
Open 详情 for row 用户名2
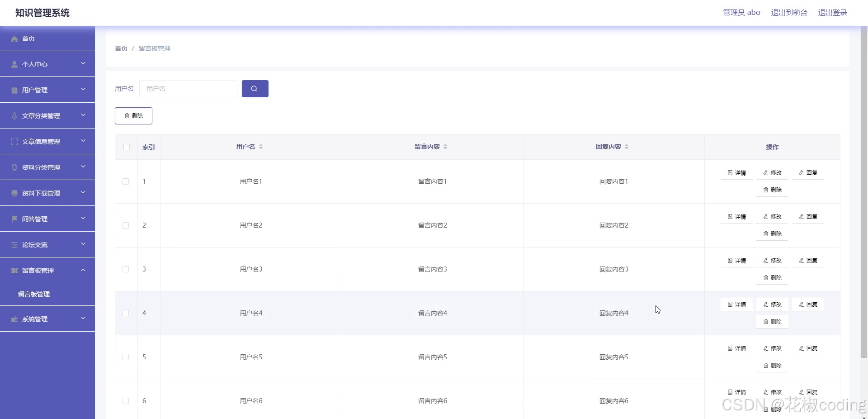click(737, 217)
